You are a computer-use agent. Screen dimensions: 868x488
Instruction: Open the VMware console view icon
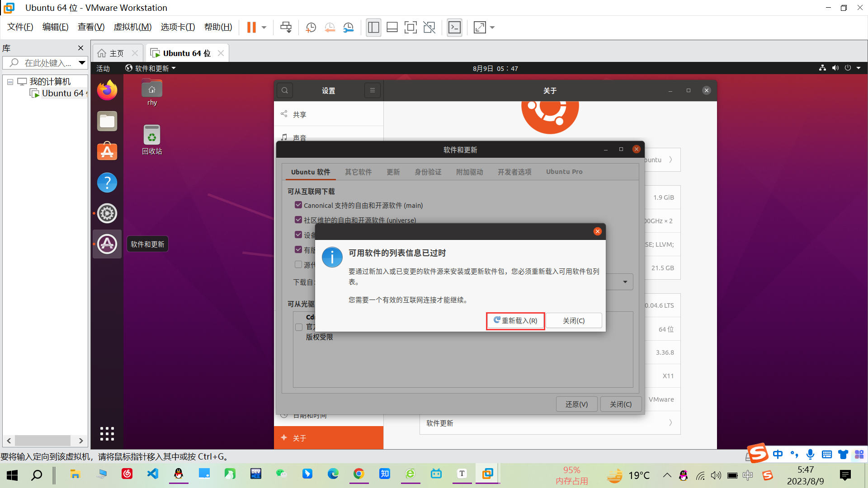click(454, 28)
